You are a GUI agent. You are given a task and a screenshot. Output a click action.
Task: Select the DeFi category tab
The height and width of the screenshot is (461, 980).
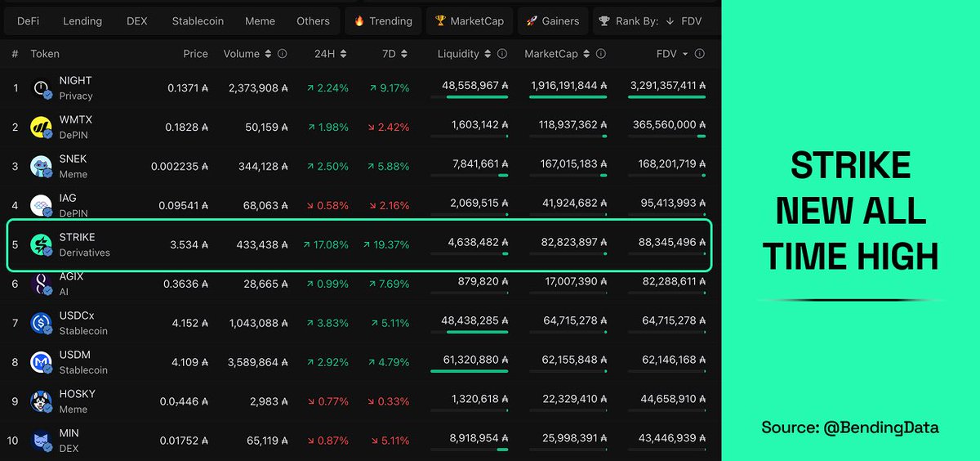[28, 21]
